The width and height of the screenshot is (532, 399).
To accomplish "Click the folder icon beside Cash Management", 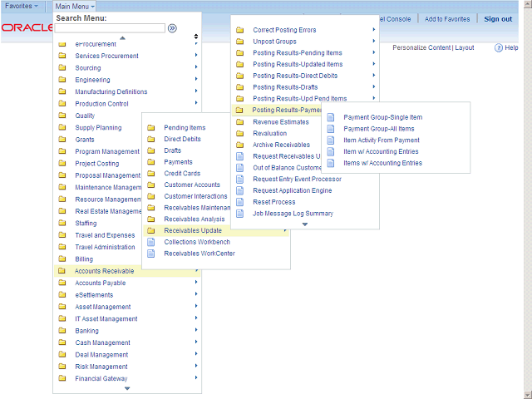I will click(62, 342).
